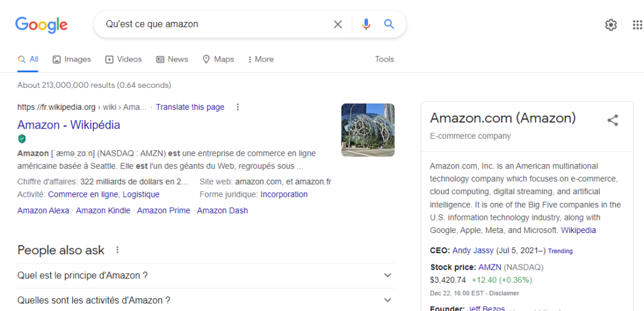Screen dimensions: 644x311
Task: Open three-dot menu beside People also ask
Action: [x=118, y=250]
